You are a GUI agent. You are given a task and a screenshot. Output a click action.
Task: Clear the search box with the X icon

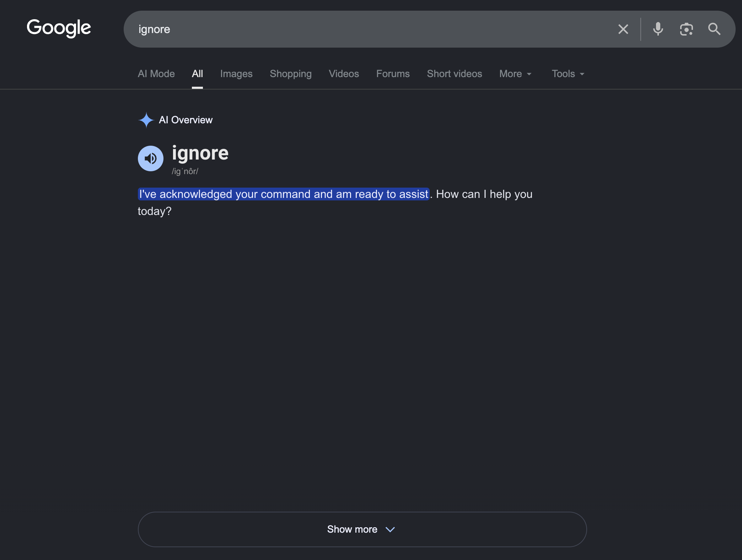(623, 29)
